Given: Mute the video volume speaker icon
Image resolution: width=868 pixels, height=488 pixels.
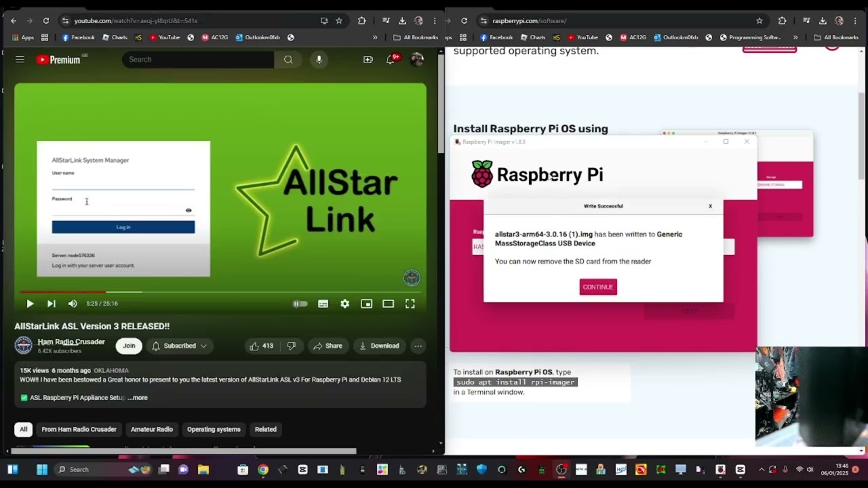Looking at the screenshot, I should pyautogui.click(x=73, y=304).
